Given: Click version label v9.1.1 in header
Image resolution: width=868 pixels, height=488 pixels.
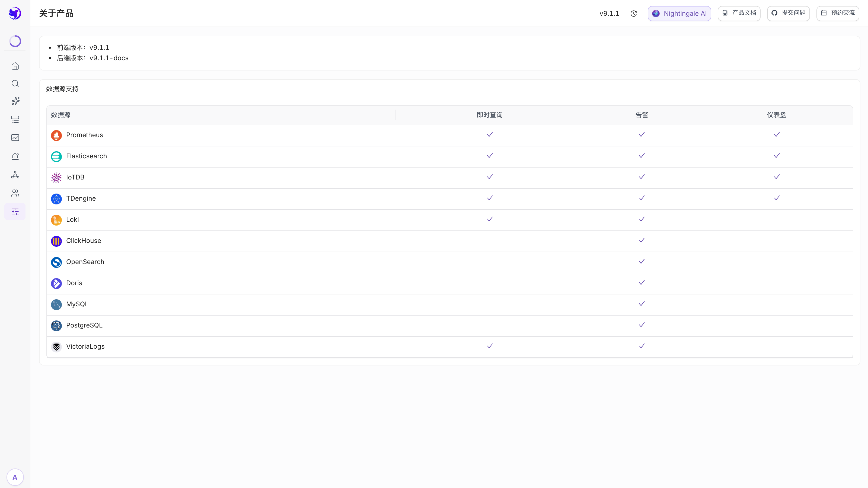Looking at the screenshot, I should click(x=609, y=14).
